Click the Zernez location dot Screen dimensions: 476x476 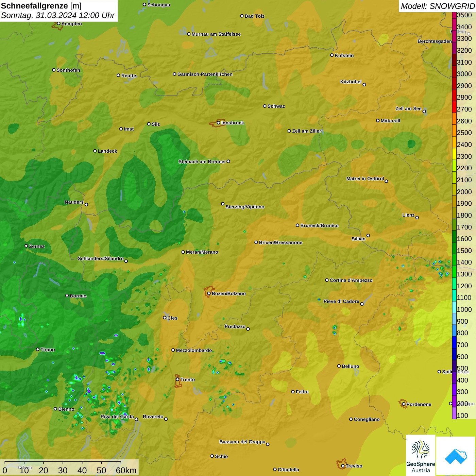(27, 246)
